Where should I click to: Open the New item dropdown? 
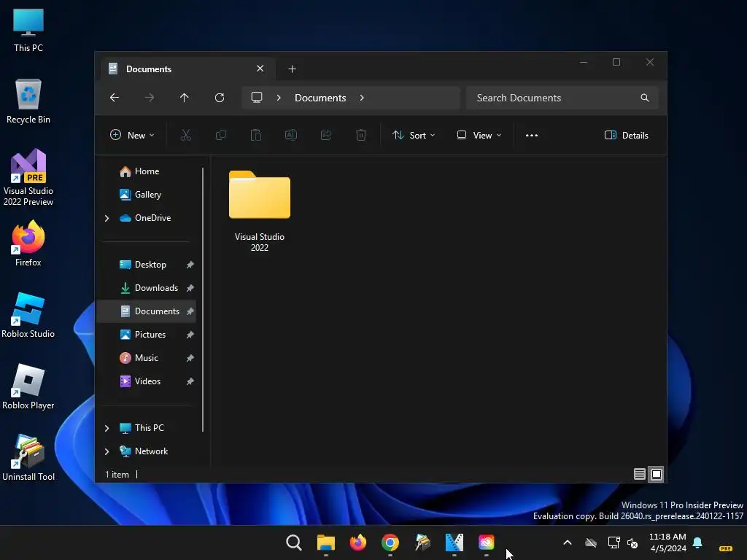click(132, 135)
